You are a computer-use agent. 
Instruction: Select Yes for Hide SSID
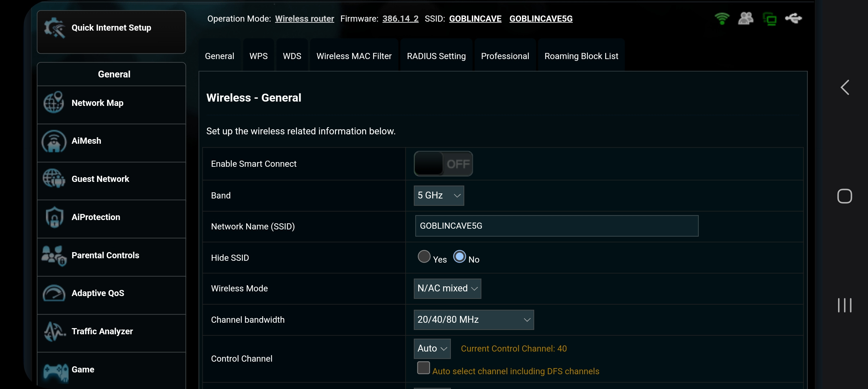coord(424,256)
